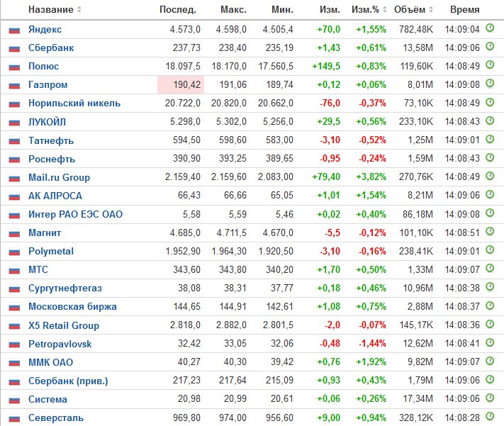504x426 pixels.
Task: Open the Интер РАО ЕЭС ОАО link
Action: tap(76, 215)
